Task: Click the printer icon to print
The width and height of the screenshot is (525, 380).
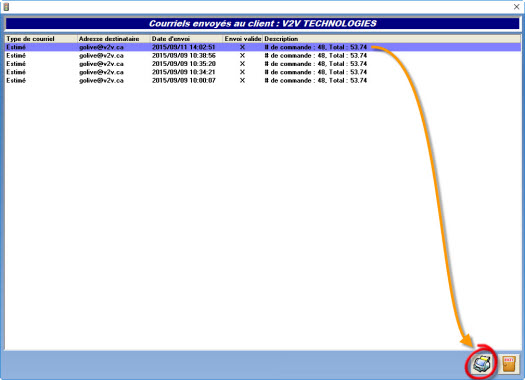Action: click(482, 364)
